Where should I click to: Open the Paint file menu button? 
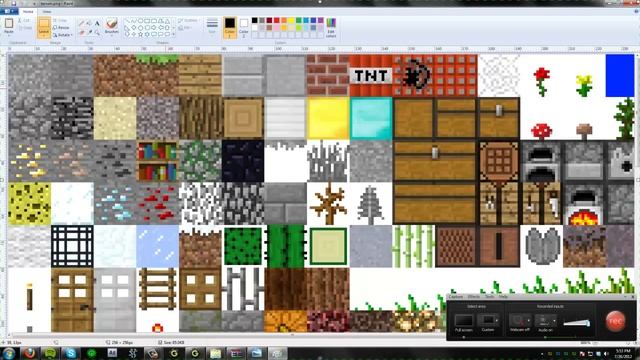9,11
